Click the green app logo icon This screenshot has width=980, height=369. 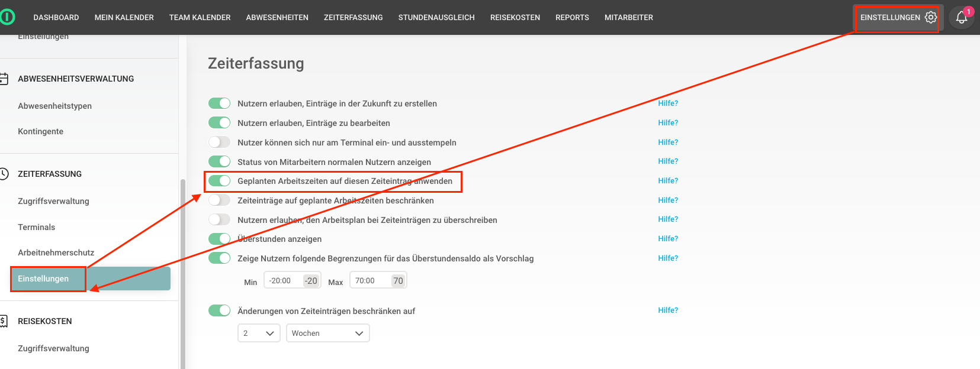click(x=7, y=17)
